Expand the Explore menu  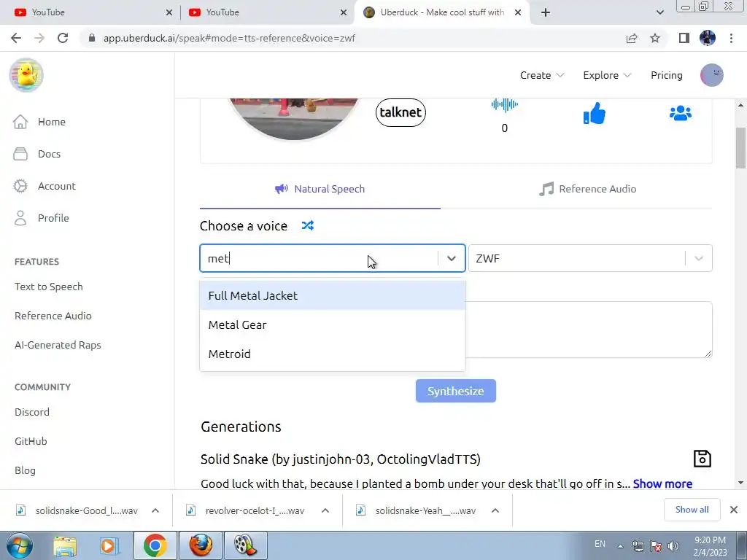(x=607, y=75)
